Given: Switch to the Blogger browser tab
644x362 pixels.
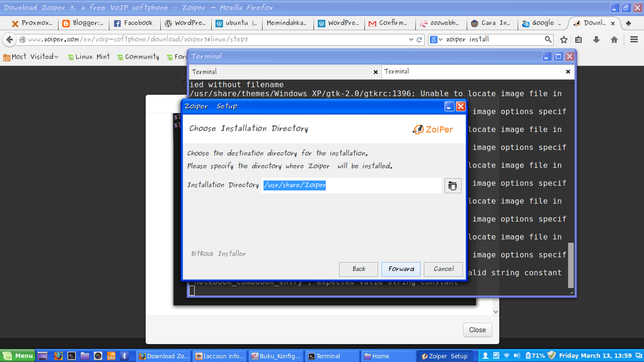Looking at the screenshot, I should 83,23.
